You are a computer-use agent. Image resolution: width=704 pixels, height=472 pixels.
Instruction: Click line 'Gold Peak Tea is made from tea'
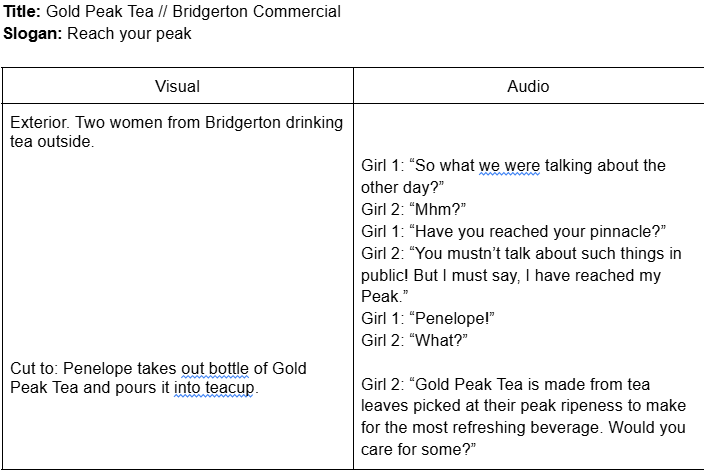click(x=506, y=384)
